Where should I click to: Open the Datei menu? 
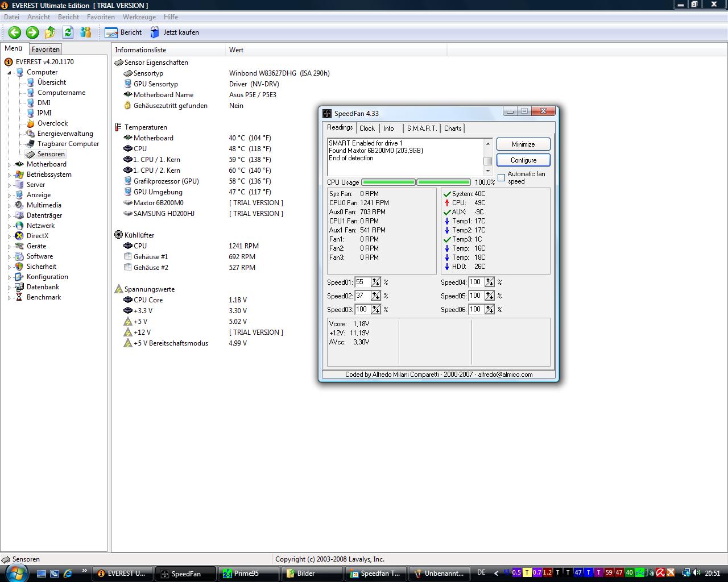click(x=11, y=17)
